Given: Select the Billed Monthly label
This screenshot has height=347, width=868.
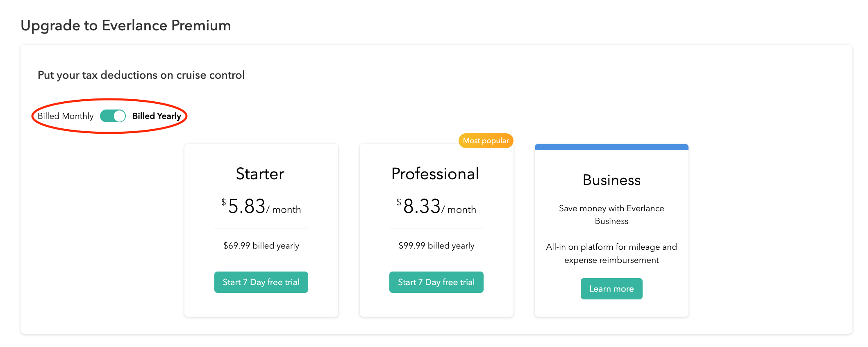Looking at the screenshot, I should click(66, 116).
